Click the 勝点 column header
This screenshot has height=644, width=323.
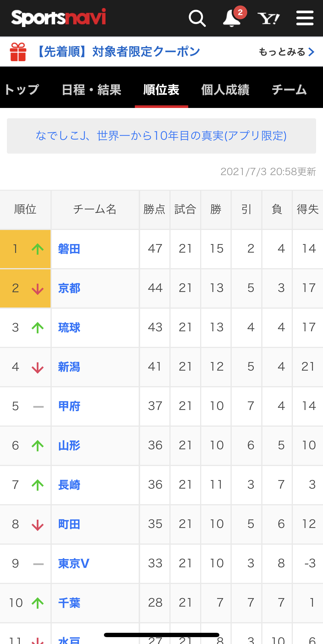click(154, 209)
